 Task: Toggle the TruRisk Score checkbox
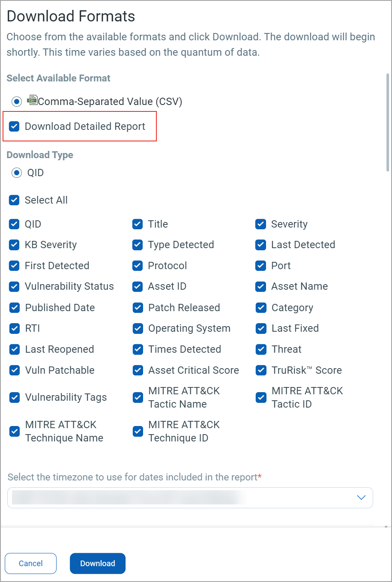point(261,370)
